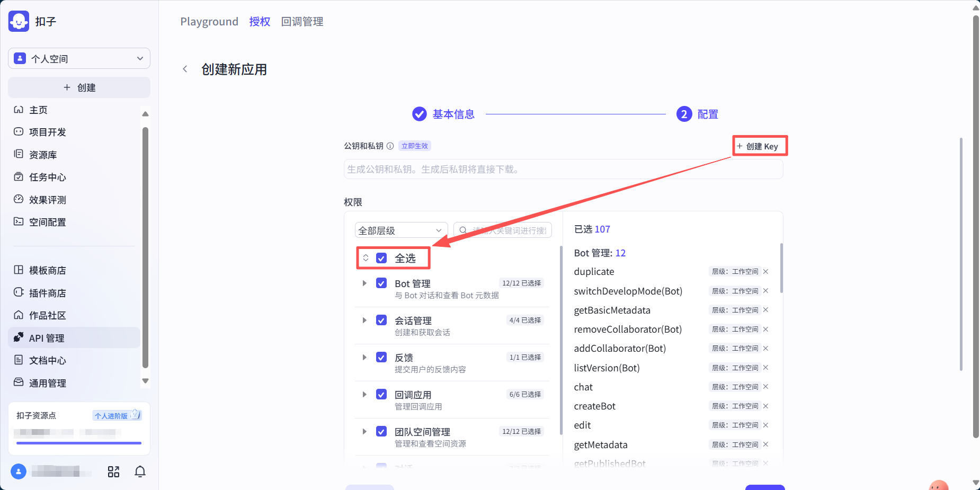Click the 创建 Key button

760,146
